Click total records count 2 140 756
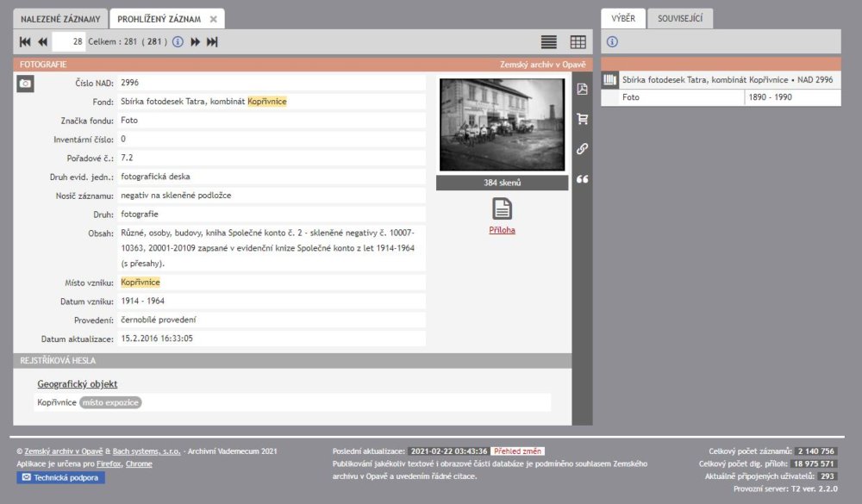This screenshot has height=504, width=862. tap(815, 451)
